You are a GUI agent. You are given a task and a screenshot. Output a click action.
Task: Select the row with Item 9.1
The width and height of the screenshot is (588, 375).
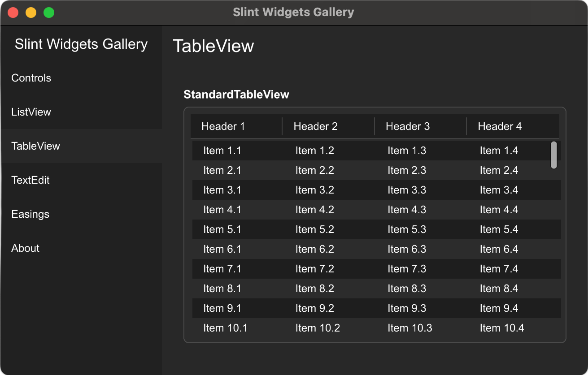tap(222, 308)
